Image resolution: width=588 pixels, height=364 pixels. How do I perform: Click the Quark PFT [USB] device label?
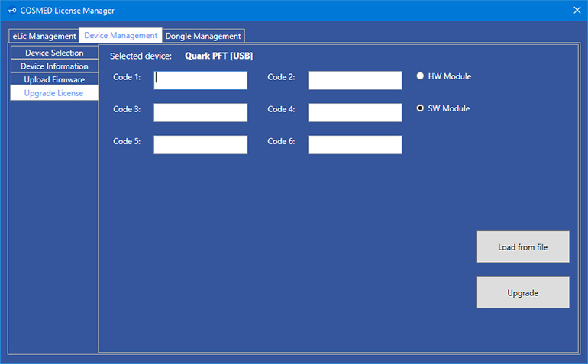[x=218, y=56]
